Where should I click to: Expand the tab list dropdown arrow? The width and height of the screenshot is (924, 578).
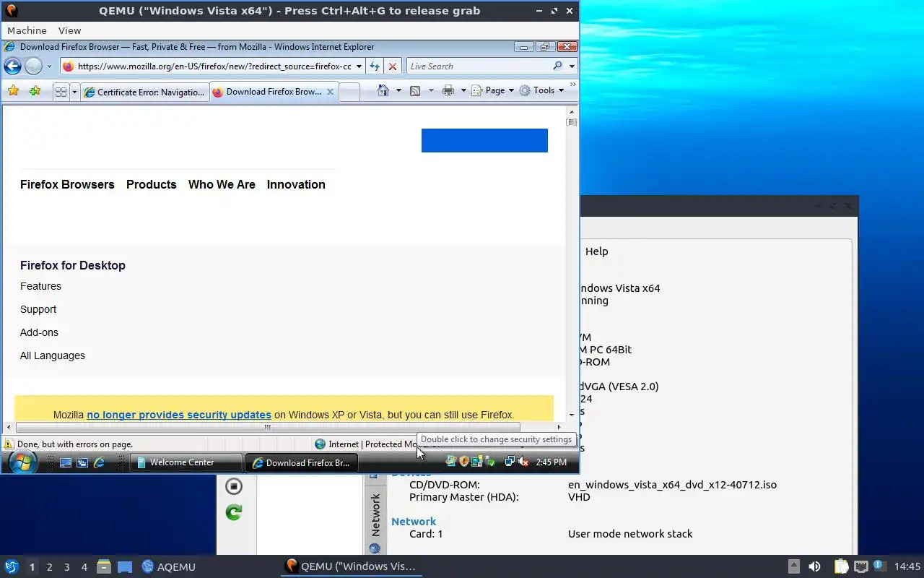coord(74,92)
